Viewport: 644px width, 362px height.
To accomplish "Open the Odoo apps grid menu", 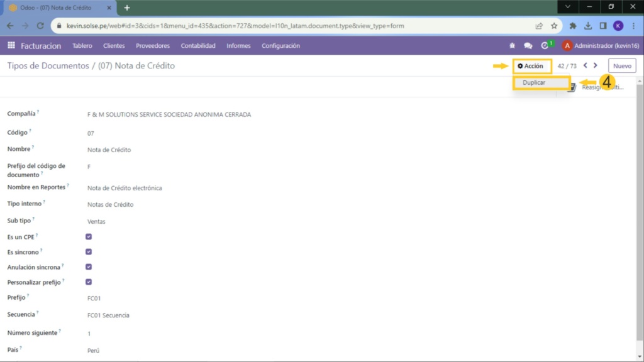I will 11,46.
